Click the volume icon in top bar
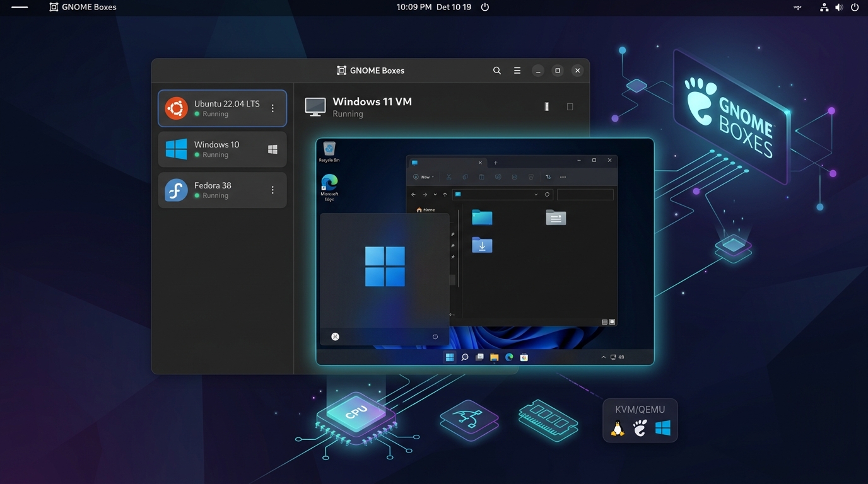This screenshot has width=868, height=484. click(839, 7)
